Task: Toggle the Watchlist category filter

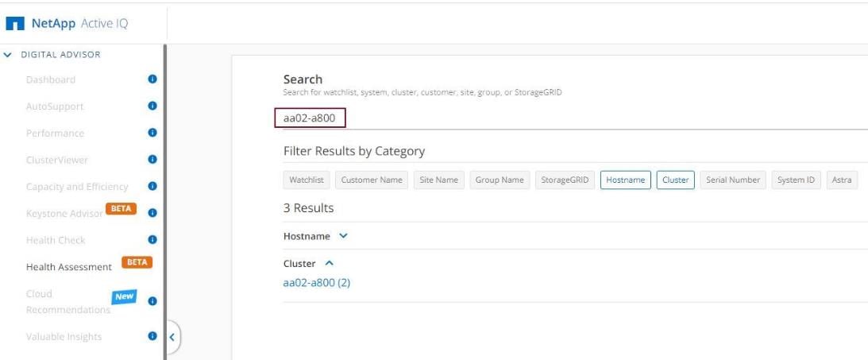Action: coord(307,180)
